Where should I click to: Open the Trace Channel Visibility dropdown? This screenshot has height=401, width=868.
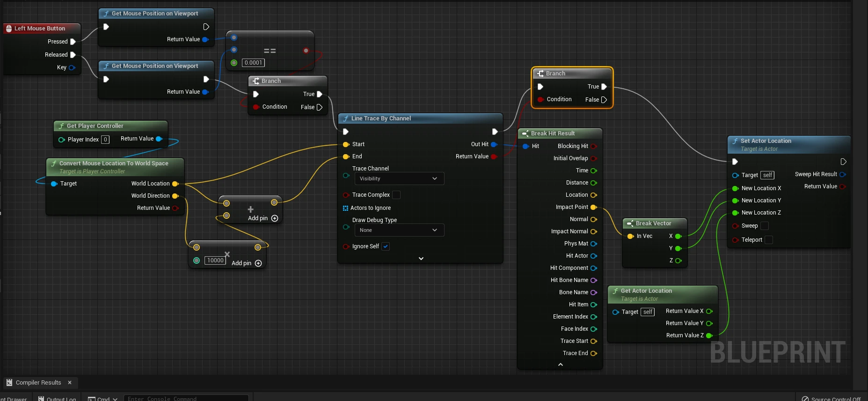[x=399, y=178]
